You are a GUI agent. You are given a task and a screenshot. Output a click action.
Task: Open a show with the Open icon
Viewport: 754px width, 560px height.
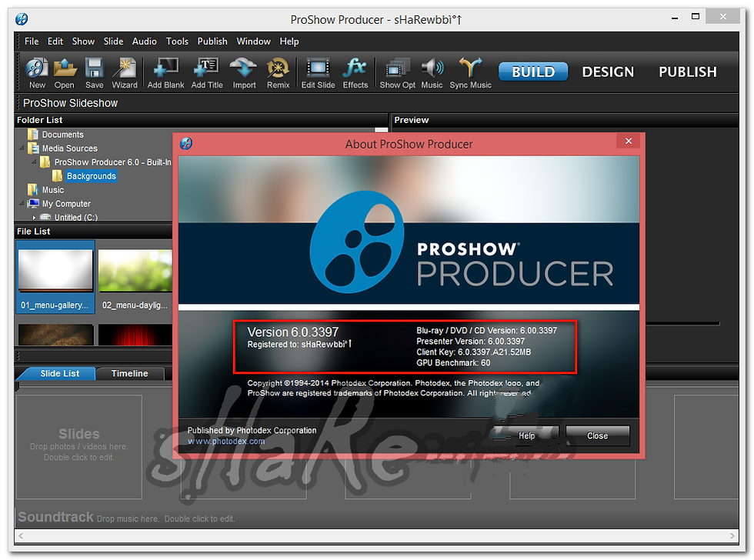tap(65, 73)
